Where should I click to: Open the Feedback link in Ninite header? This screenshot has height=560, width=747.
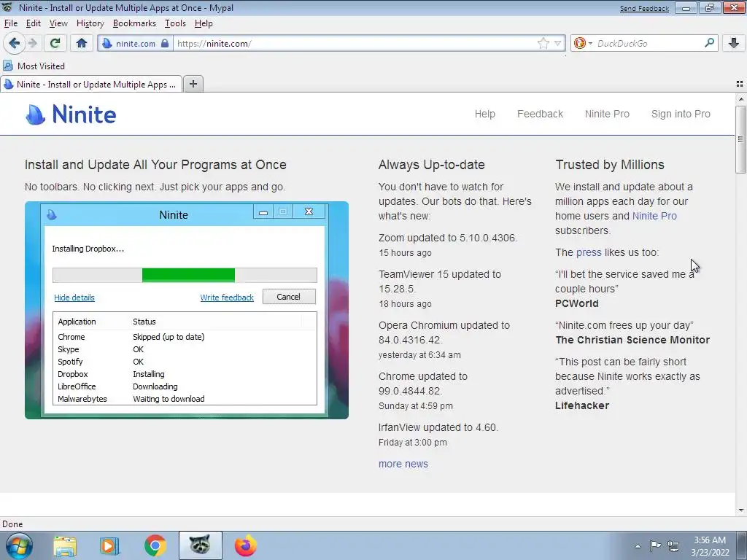pyautogui.click(x=540, y=114)
